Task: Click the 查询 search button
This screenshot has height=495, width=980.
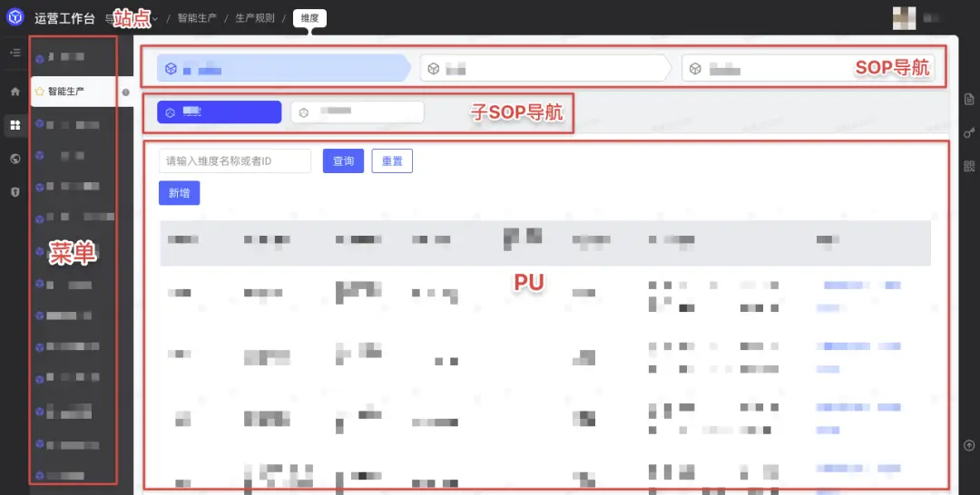Action: 343,161
